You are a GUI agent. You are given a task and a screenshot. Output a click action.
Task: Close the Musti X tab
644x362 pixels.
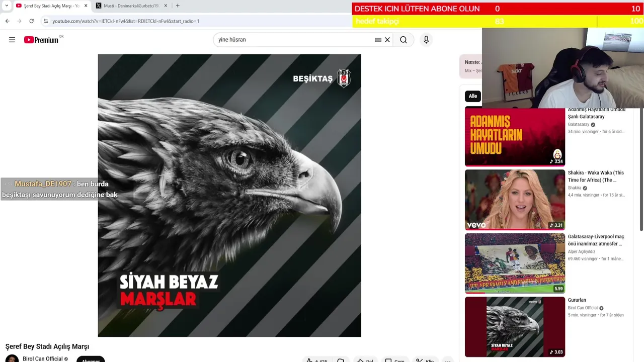point(166,6)
